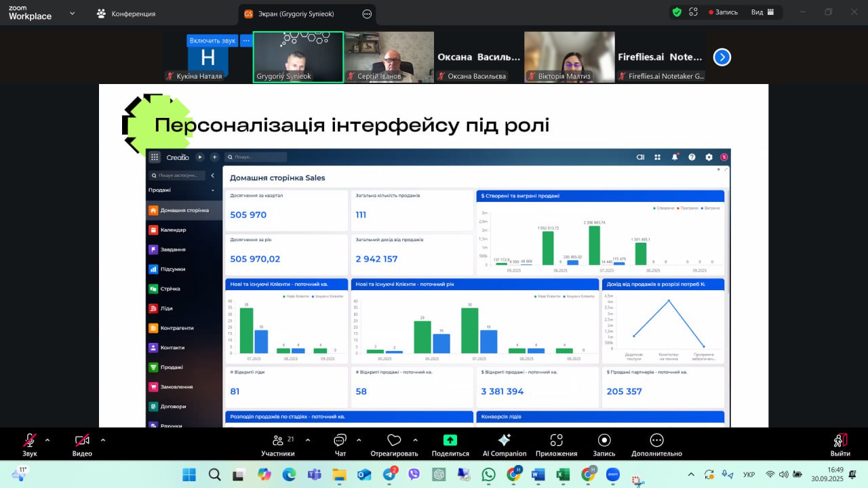Image resolution: width=868 pixels, height=488 pixels.
Task: Unmute microphone with the Звук button
Action: [30, 445]
